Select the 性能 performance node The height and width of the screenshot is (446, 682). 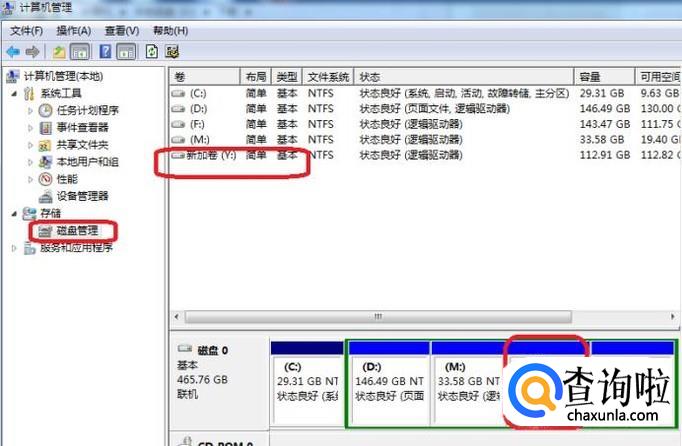[x=66, y=179]
